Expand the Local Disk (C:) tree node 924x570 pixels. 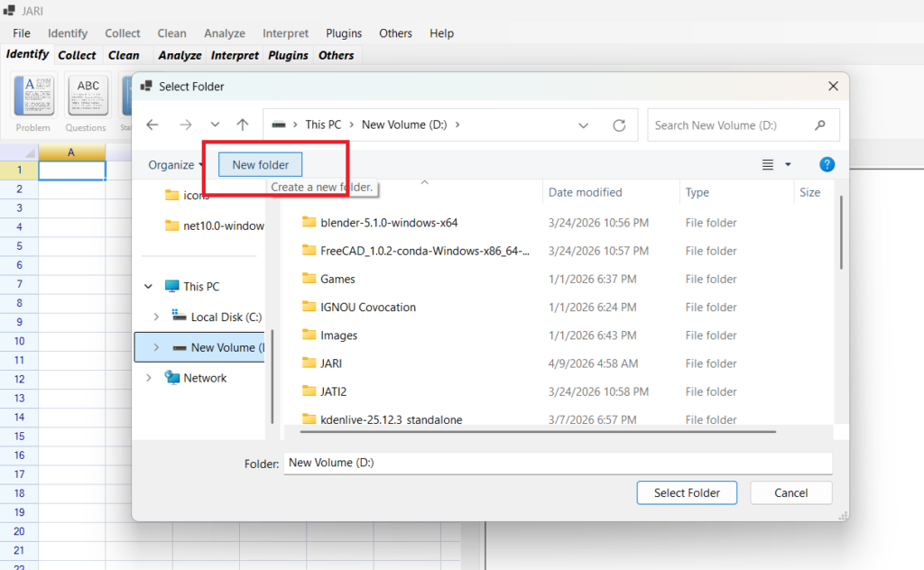156,317
